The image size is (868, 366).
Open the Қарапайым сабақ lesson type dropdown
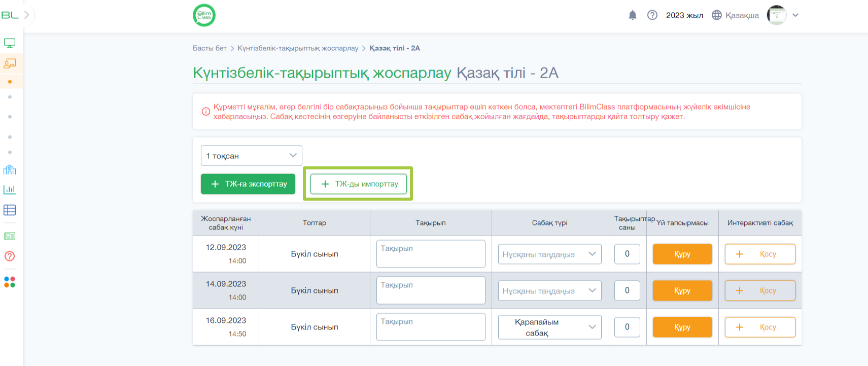pos(550,327)
